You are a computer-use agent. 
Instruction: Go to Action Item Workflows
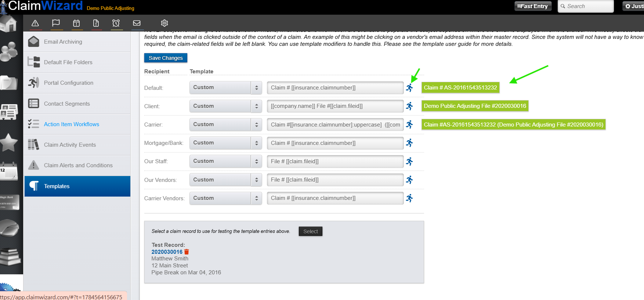click(x=77, y=124)
